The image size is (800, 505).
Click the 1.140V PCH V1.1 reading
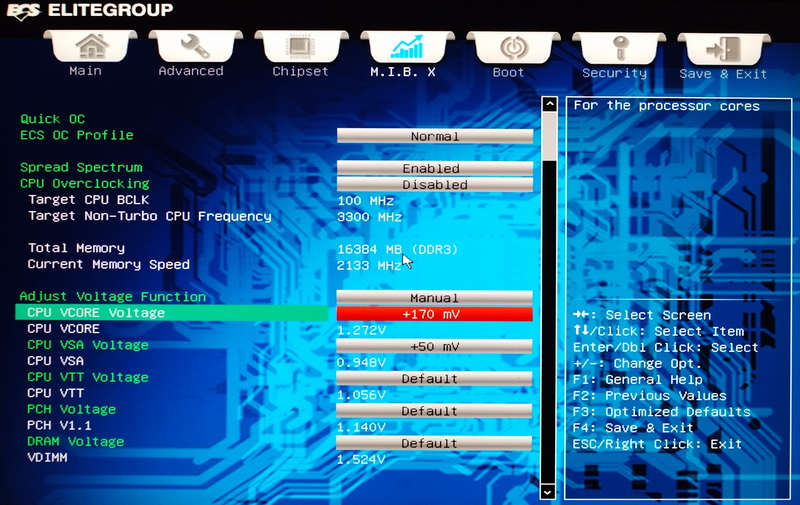click(361, 427)
